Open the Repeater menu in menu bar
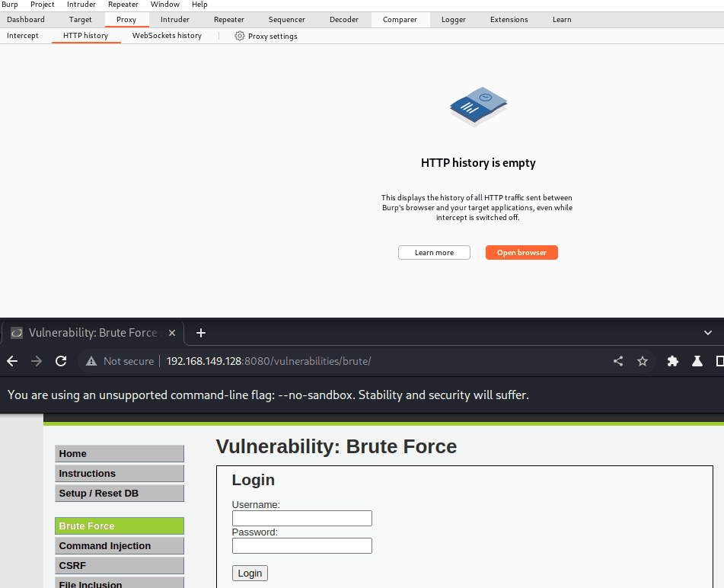Screen dimensions: 724x588 coord(123,5)
